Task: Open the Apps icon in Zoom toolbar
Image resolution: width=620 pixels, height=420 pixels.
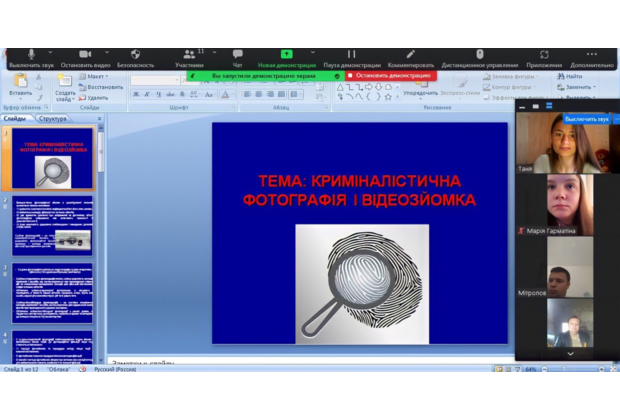Action: (545, 54)
